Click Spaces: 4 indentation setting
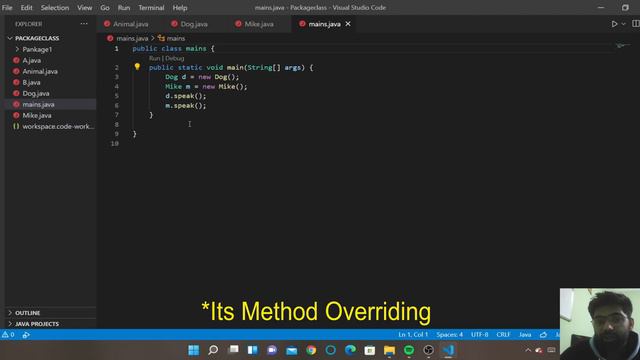The height and width of the screenshot is (360, 640). pyautogui.click(x=449, y=335)
